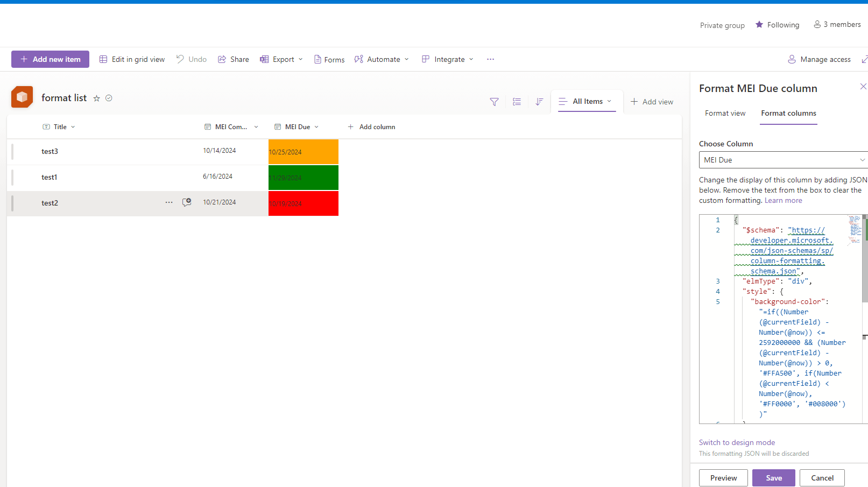
Task: Cancel the column formatting changes
Action: point(822,478)
